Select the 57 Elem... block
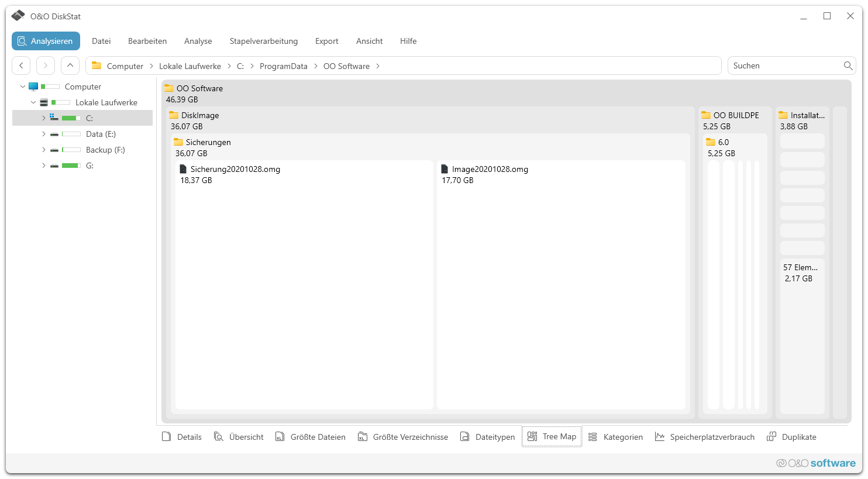This screenshot has height=479, width=868. pos(802,336)
